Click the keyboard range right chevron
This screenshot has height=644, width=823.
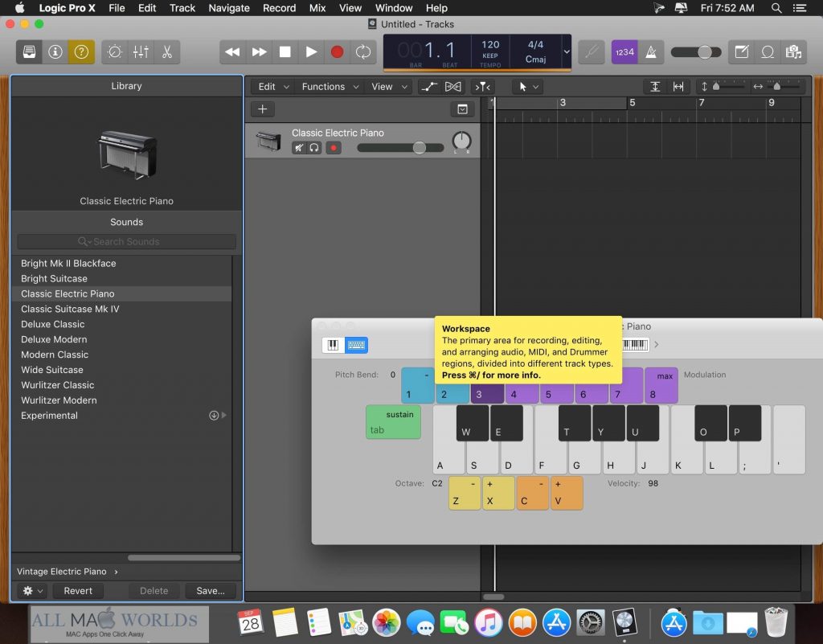tap(656, 345)
